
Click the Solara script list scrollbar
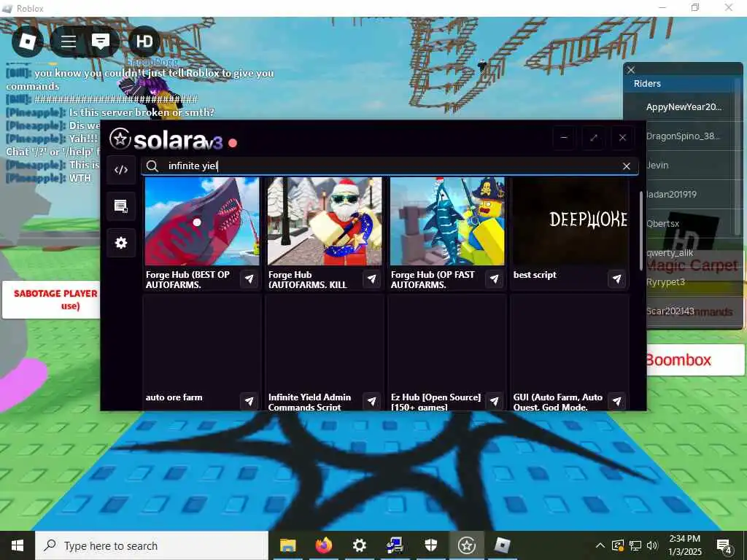tap(641, 231)
